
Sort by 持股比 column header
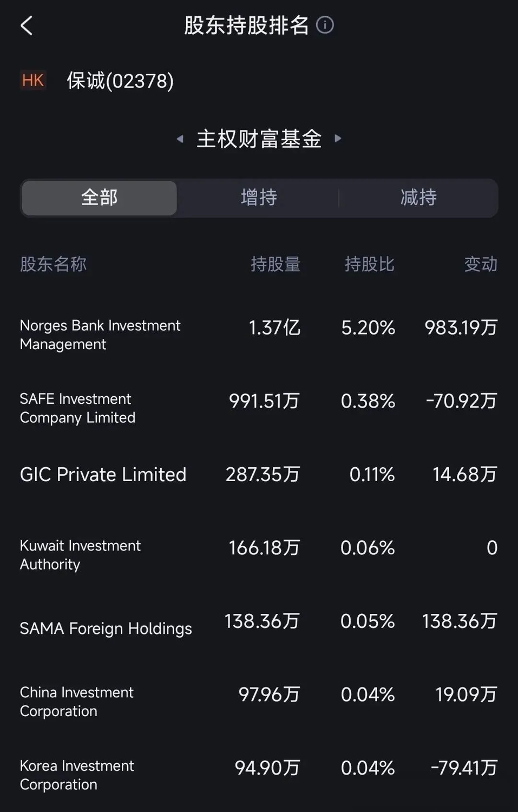pos(370,264)
